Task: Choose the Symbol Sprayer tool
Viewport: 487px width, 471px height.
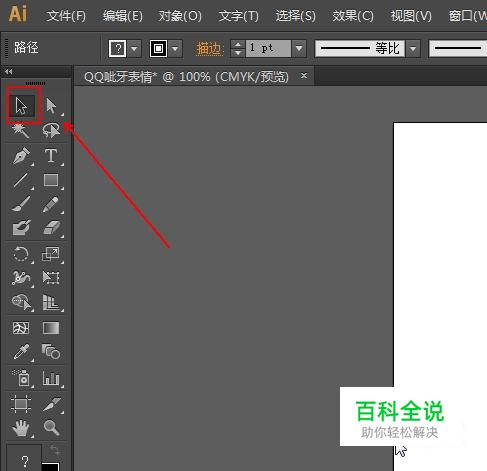Action: [x=21, y=378]
